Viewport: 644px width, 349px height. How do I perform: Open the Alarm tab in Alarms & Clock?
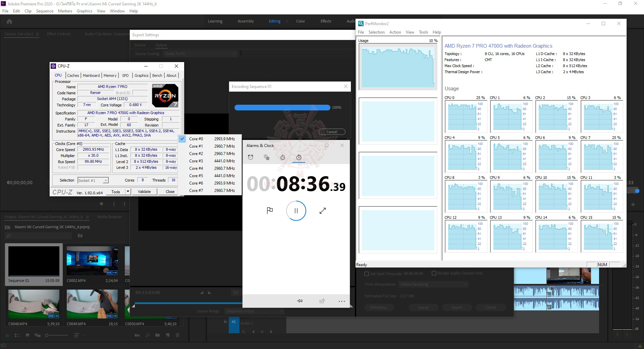[x=251, y=157]
